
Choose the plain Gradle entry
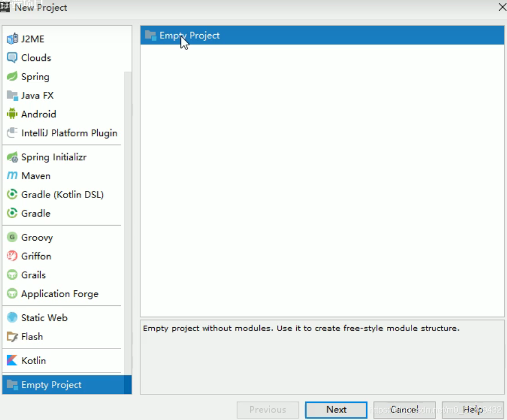63,213
